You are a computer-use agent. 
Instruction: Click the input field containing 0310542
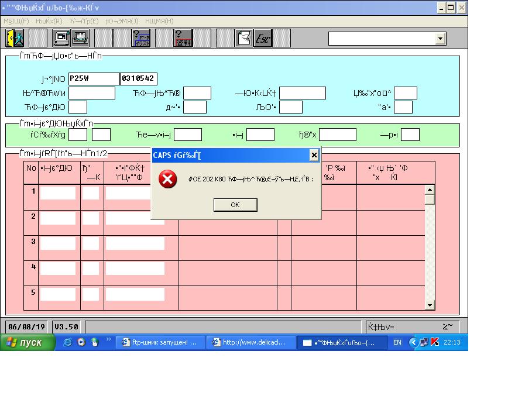(139, 79)
